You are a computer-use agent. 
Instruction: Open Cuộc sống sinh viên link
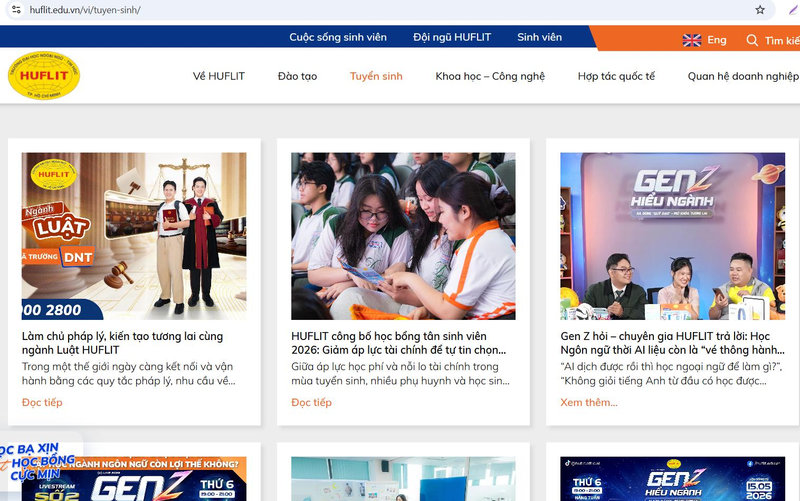(338, 37)
